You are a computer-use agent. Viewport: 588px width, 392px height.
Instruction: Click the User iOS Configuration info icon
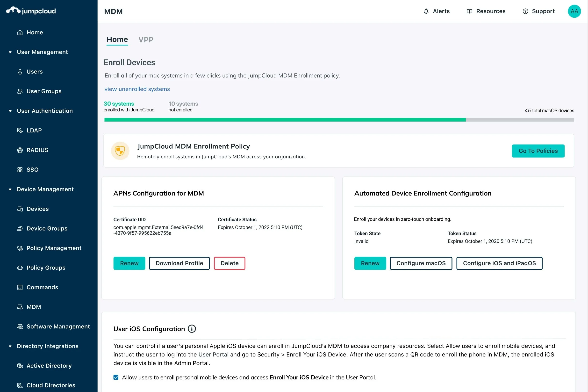(x=192, y=329)
